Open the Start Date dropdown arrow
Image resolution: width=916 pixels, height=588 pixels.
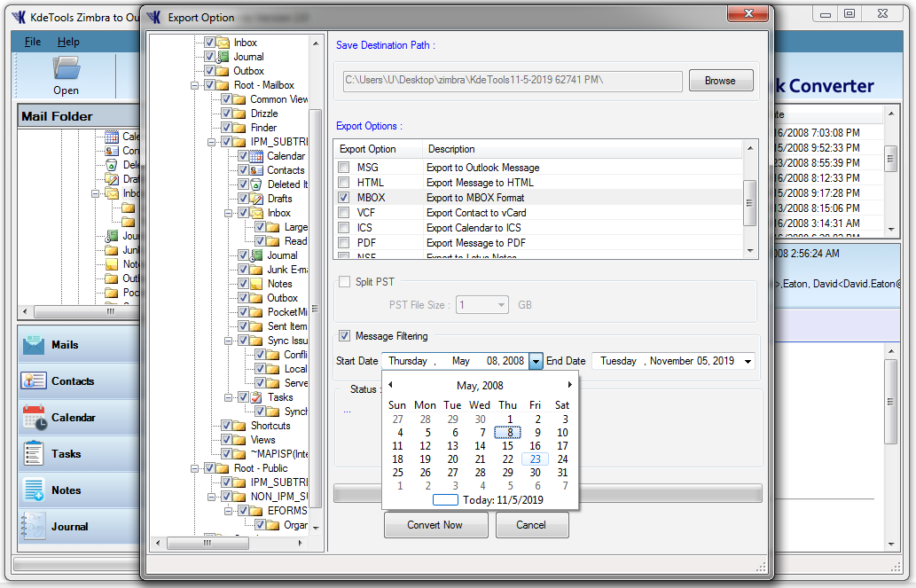coord(536,361)
